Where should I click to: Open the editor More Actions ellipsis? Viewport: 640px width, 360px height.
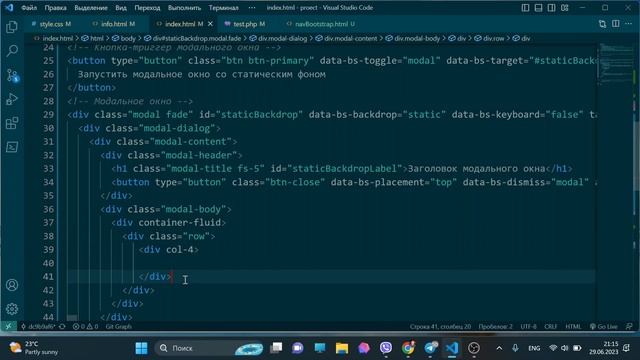[x=629, y=24]
